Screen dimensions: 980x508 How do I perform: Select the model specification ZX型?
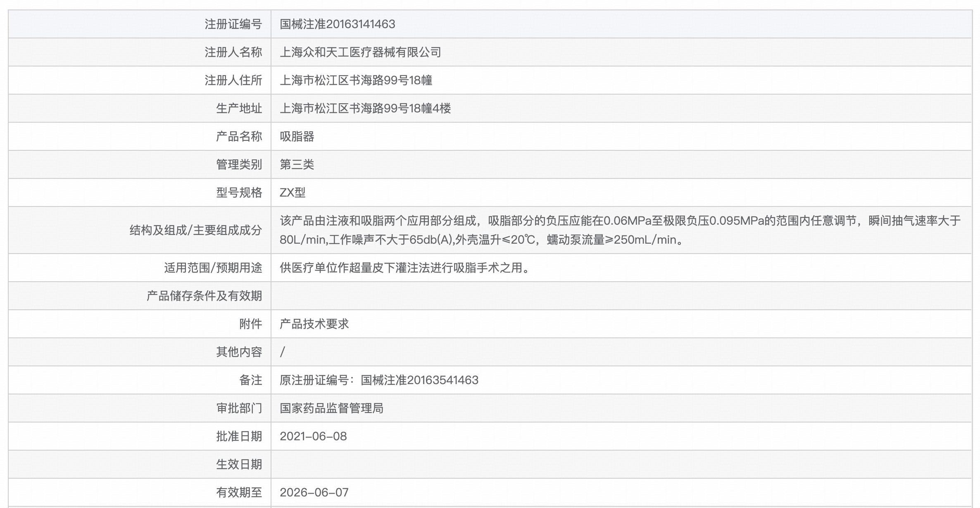coord(292,192)
